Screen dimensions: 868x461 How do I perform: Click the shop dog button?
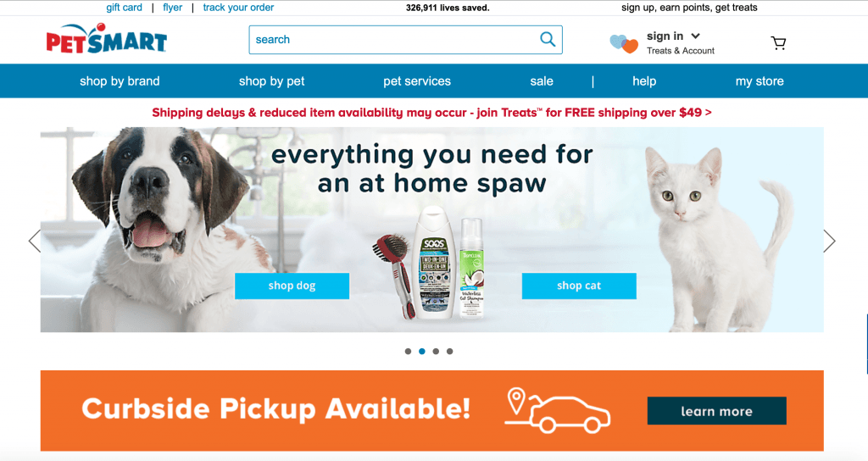pos(292,286)
